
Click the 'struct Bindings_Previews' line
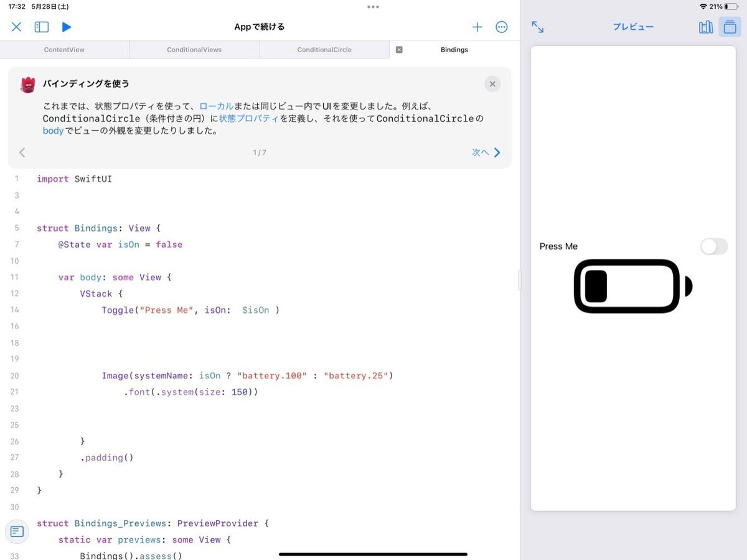click(153, 523)
